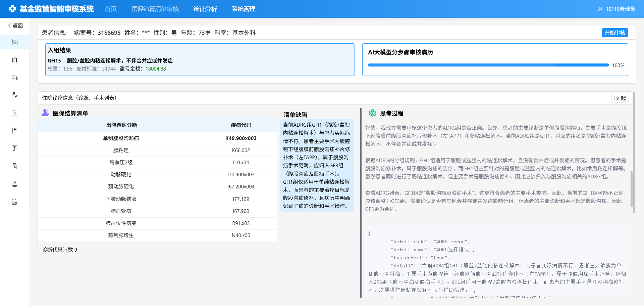Click the JSON defect_code line

(430, 242)
